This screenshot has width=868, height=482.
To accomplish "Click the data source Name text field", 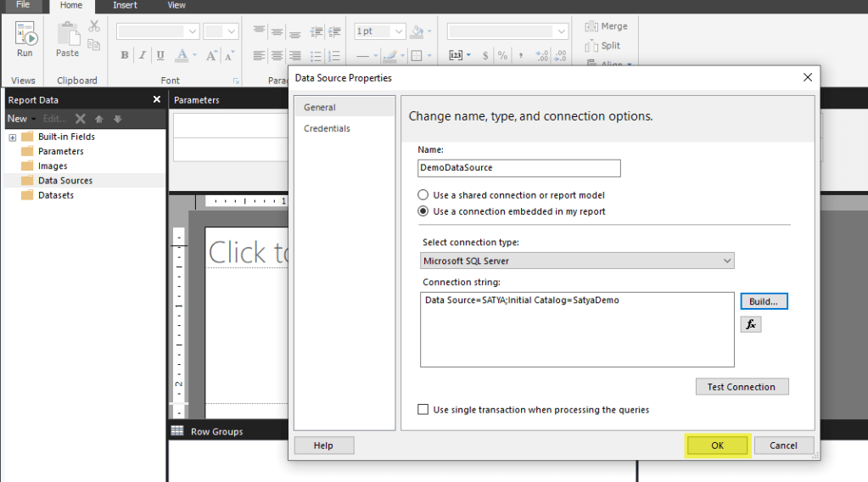I will pyautogui.click(x=518, y=168).
